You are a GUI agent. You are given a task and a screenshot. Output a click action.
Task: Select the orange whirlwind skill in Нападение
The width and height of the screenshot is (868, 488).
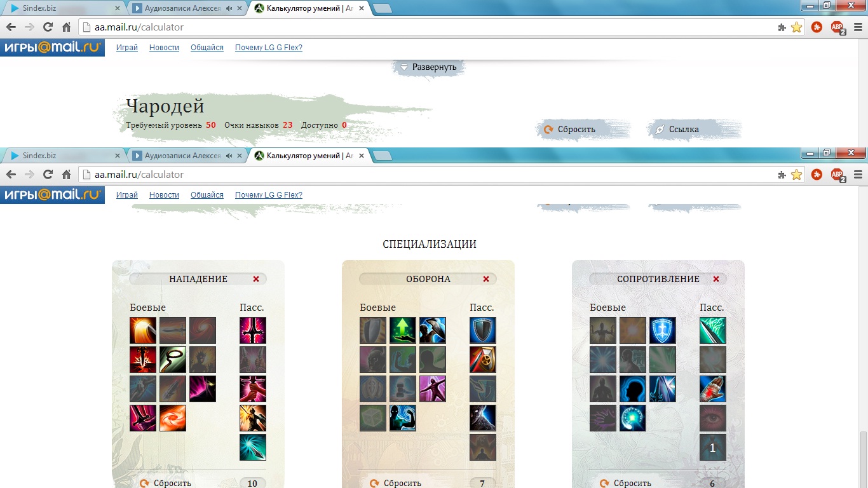pos(173,418)
